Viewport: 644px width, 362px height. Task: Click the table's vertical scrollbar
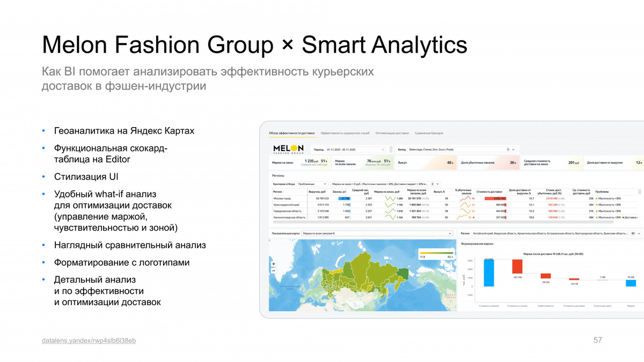click(x=640, y=192)
